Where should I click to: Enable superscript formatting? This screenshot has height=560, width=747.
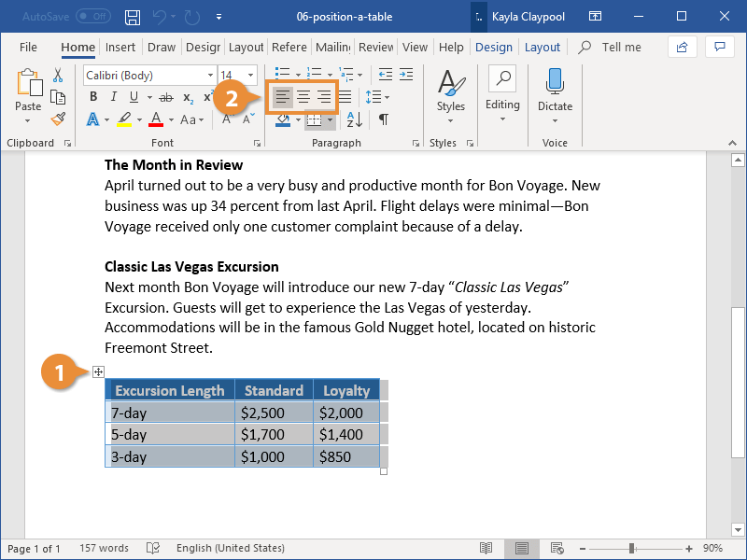208,96
